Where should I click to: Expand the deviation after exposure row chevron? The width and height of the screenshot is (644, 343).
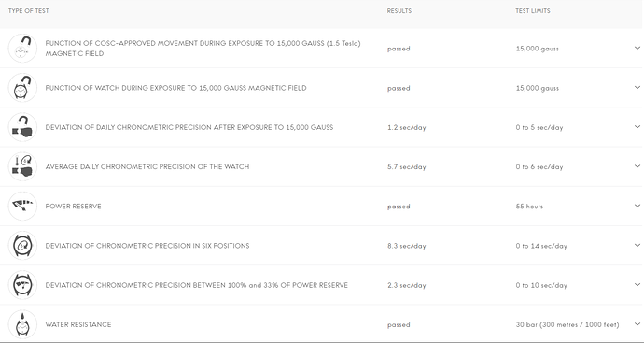[637, 127]
